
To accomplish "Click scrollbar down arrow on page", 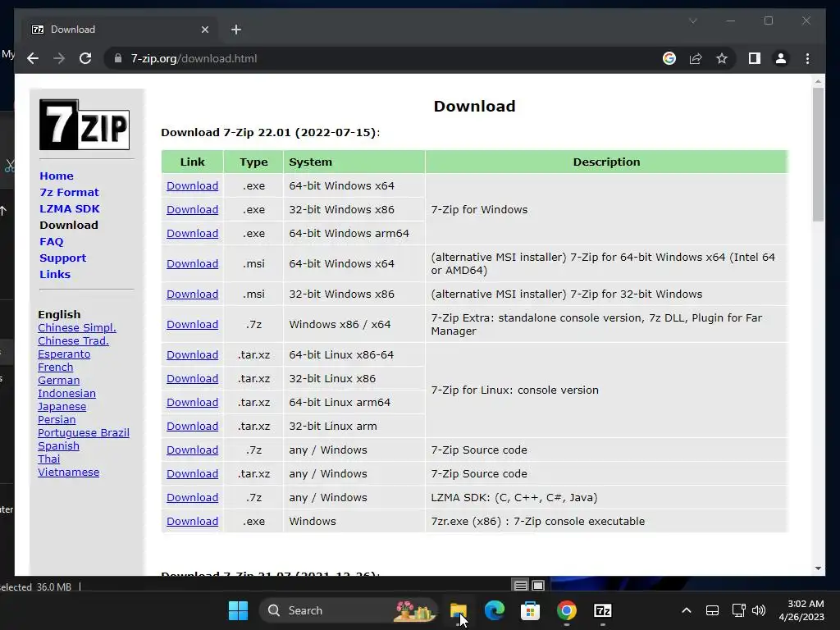I will pos(818,568).
